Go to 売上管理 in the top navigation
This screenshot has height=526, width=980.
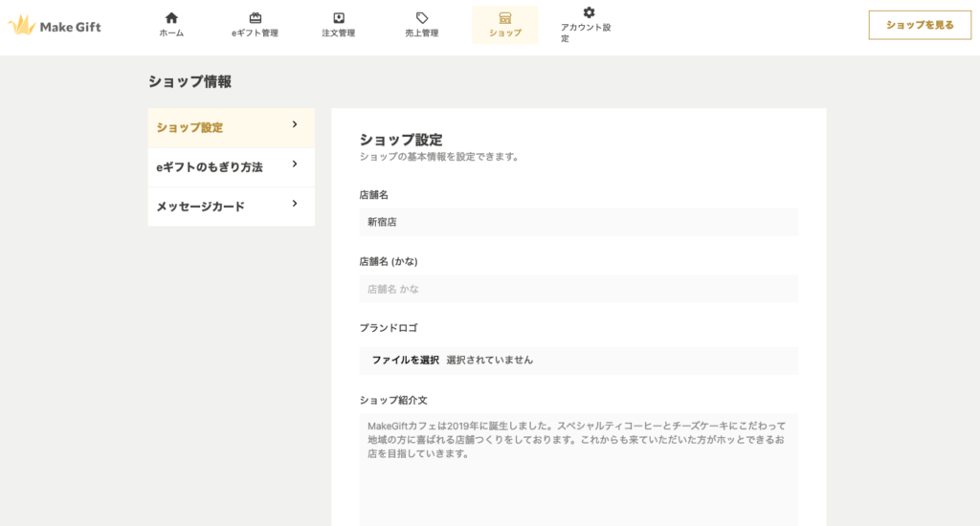(x=422, y=33)
